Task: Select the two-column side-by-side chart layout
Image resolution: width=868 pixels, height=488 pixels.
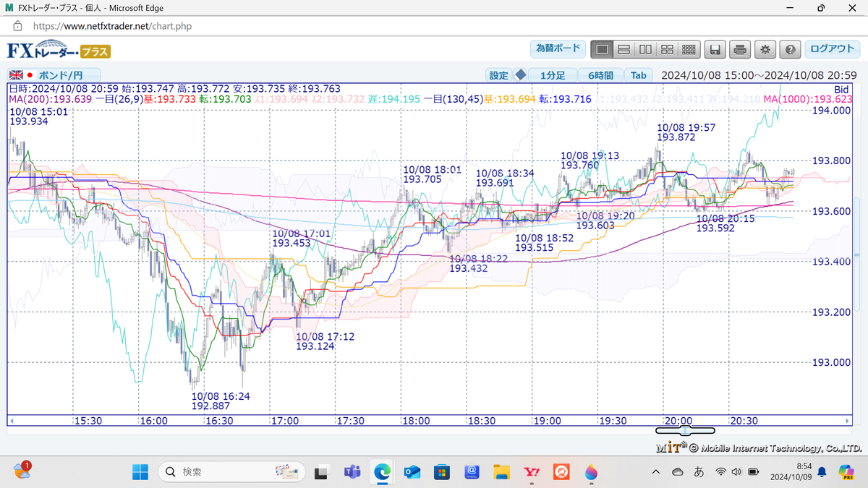Action: coord(645,49)
